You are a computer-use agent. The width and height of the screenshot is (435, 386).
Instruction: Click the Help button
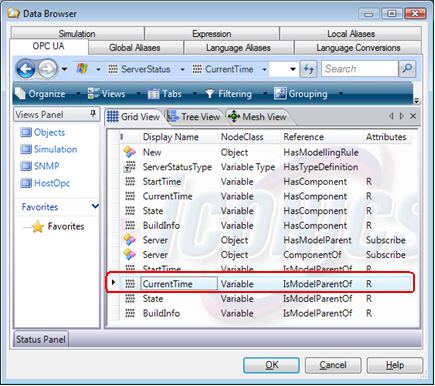[x=395, y=365]
